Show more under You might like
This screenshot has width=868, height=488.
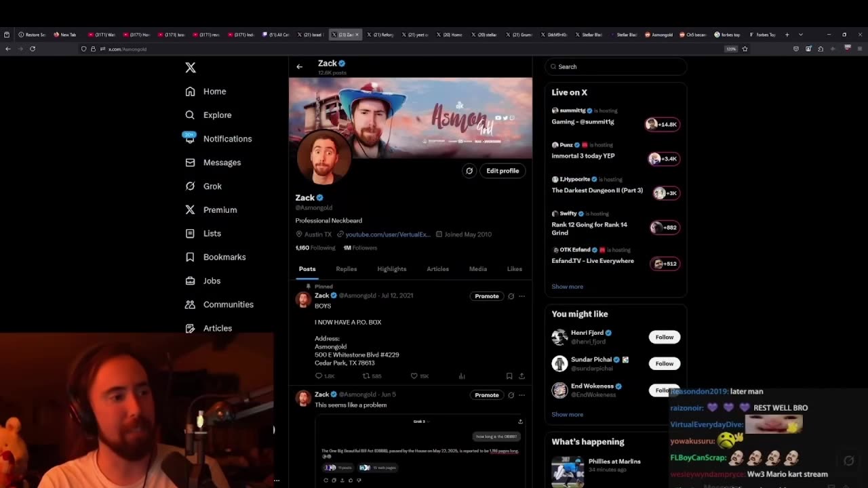tap(568, 415)
